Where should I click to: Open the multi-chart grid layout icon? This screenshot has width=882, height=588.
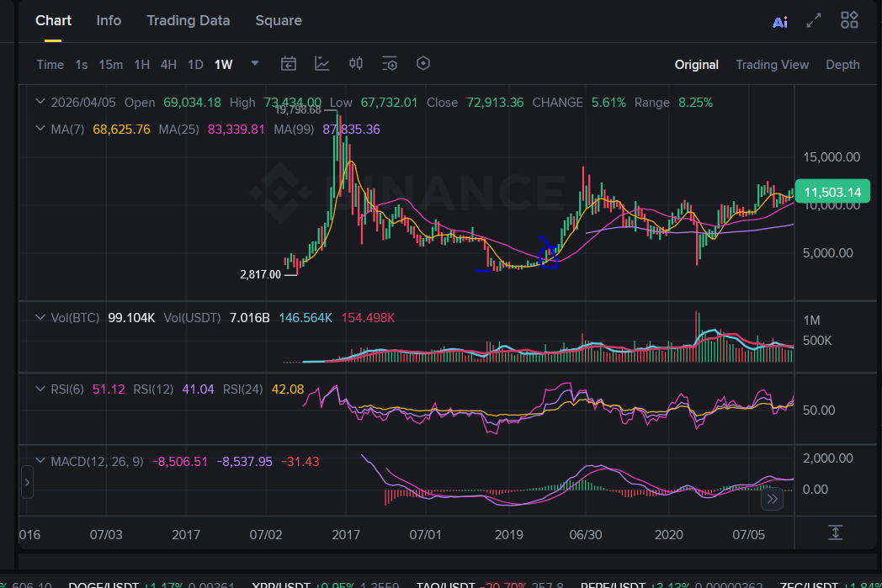849,20
